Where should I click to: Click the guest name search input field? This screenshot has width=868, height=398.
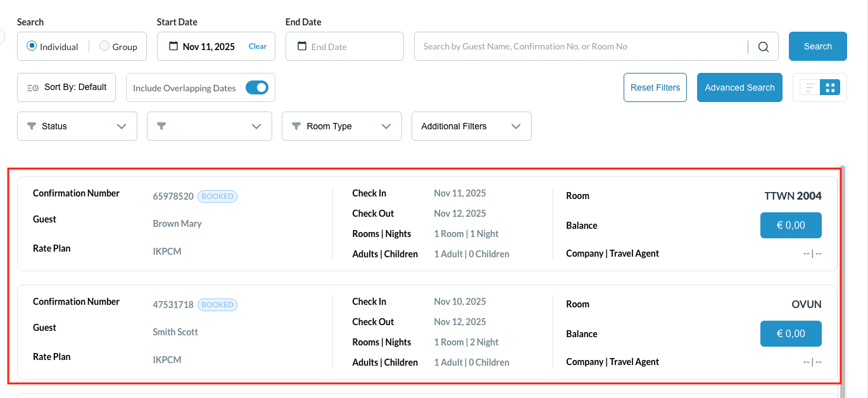coord(579,46)
